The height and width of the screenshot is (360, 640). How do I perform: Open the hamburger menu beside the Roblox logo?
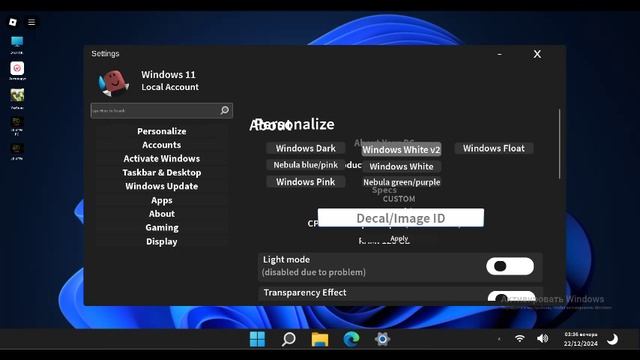click(x=31, y=22)
